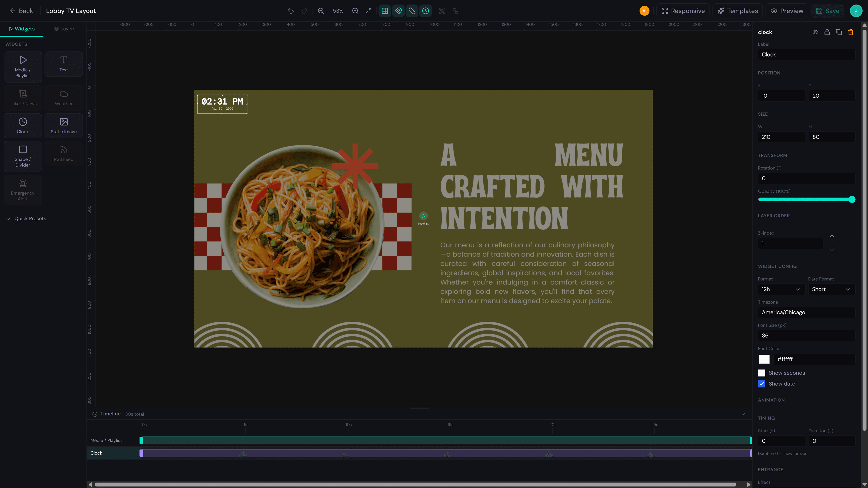Collapse the Timeline panel chevron
868x488 pixels.
tap(743, 414)
